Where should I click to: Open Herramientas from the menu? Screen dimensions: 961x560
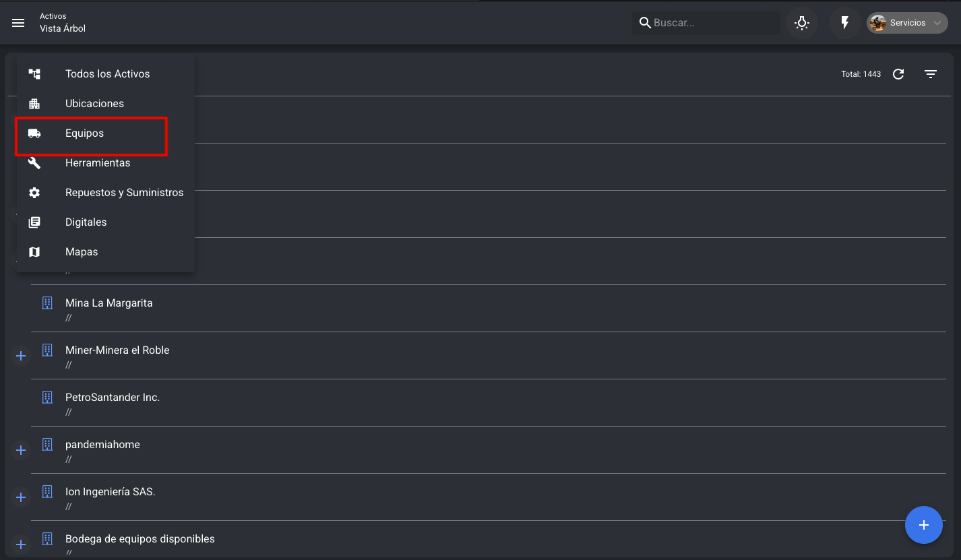click(x=98, y=163)
